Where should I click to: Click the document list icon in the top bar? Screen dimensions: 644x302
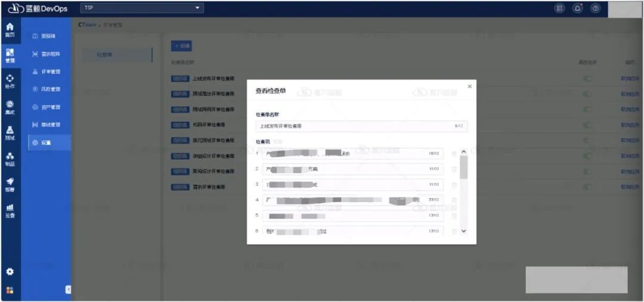click(x=559, y=8)
